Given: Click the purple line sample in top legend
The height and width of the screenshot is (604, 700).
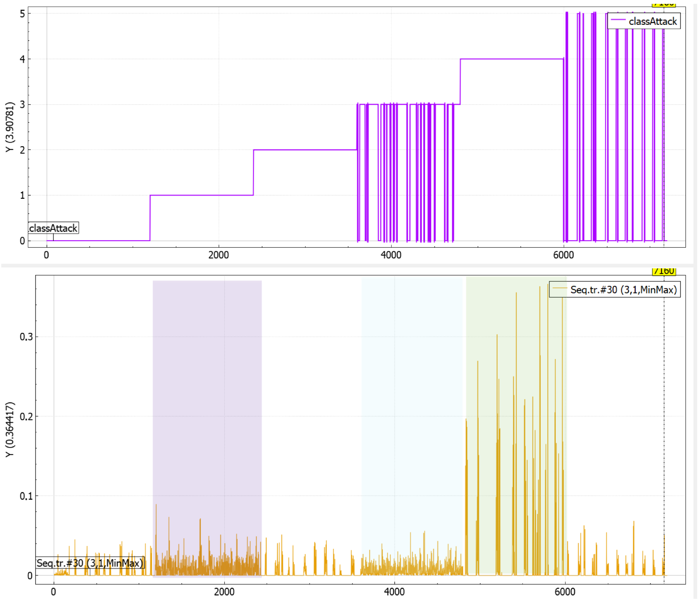Looking at the screenshot, I should [x=618, y=20].
